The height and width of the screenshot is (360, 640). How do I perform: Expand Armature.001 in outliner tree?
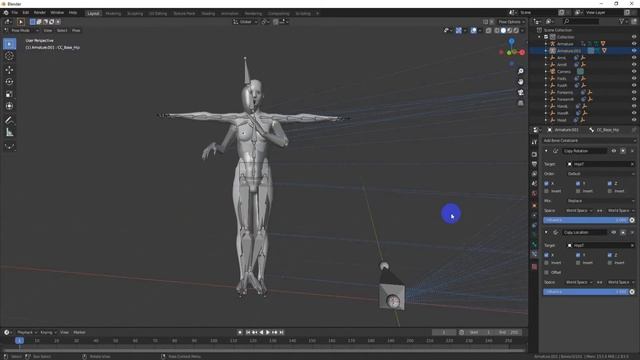(x=546, y=51)
